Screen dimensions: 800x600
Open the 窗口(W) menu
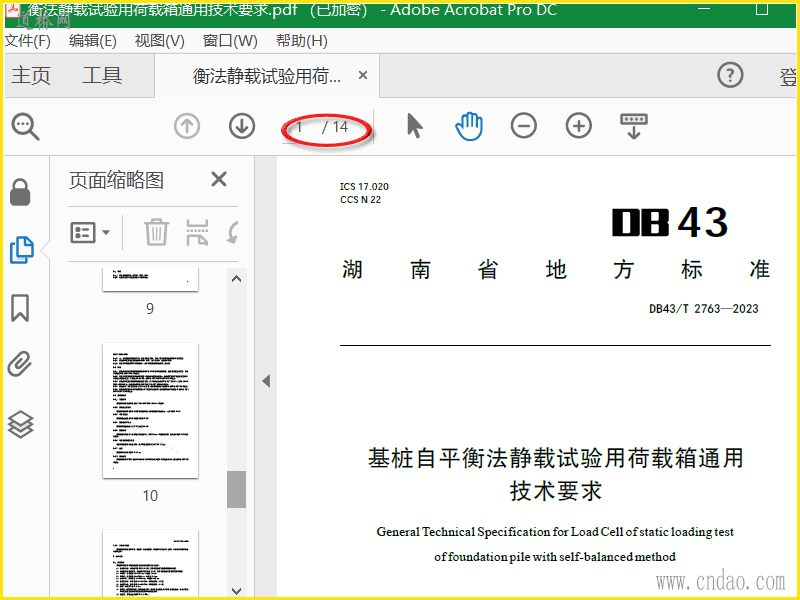(x=230, y=41)
